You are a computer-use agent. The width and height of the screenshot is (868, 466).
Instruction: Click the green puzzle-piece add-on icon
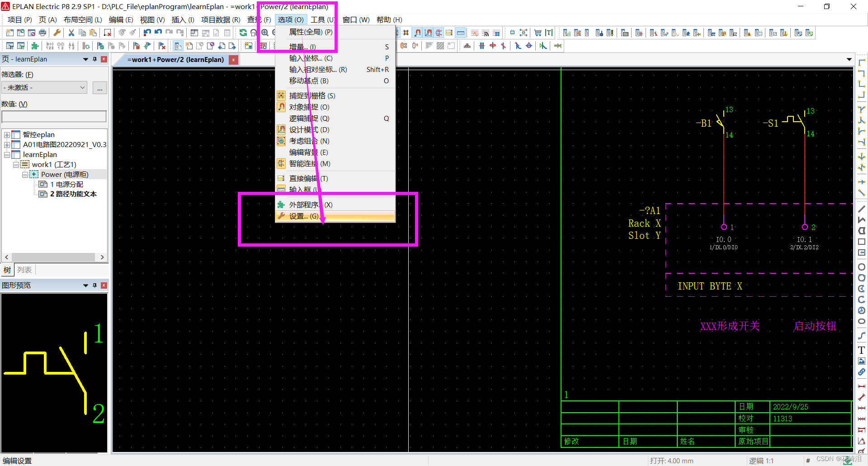[35, 46]
